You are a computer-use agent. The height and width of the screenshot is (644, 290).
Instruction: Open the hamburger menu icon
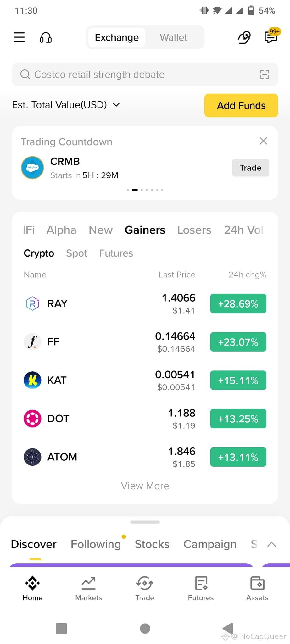click(19, 37)
